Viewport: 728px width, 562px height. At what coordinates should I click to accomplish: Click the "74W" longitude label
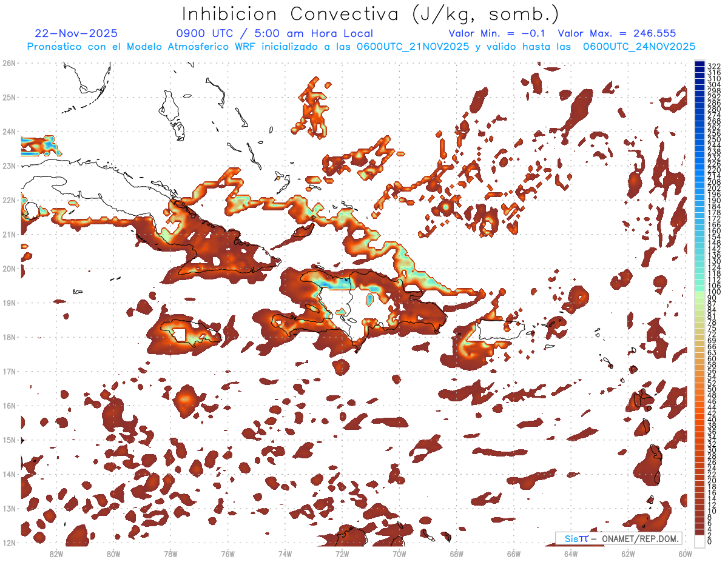[x=285, y=554]
